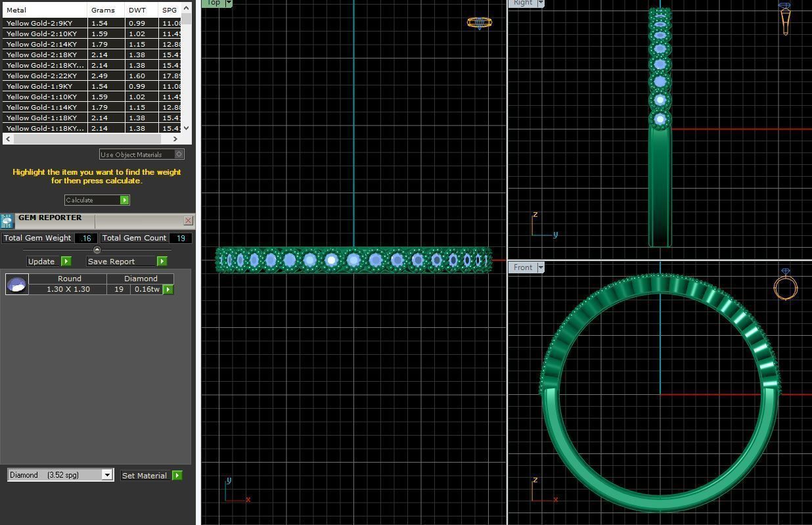Select the Yellow Gold-2:18KY row
Screen dimensions: 812x525
[92, 55]
